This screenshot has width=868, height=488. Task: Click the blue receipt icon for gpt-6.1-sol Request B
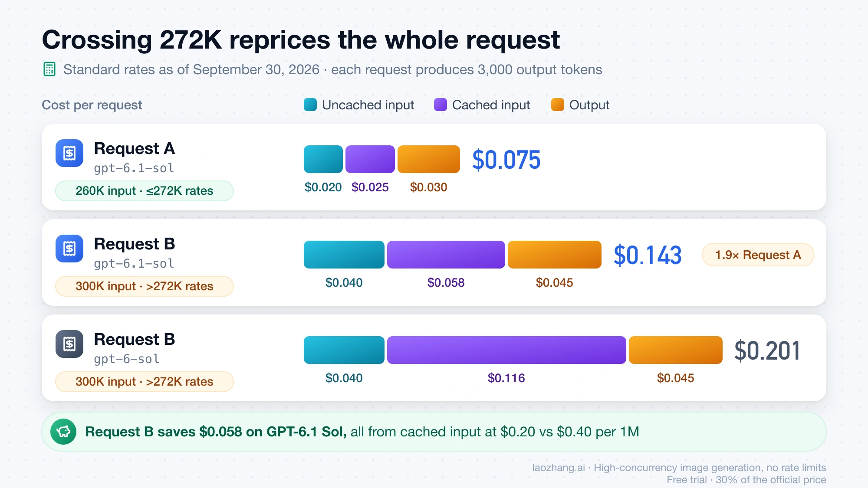coord(69,249)
